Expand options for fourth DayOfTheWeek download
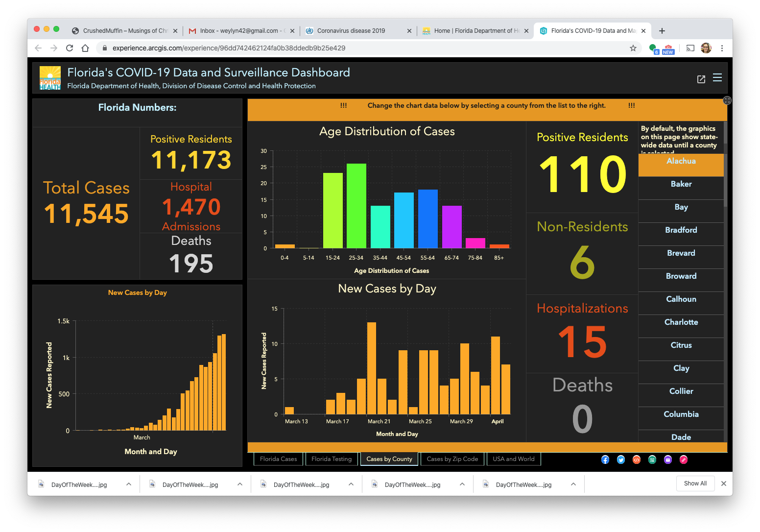 point(462,484)
